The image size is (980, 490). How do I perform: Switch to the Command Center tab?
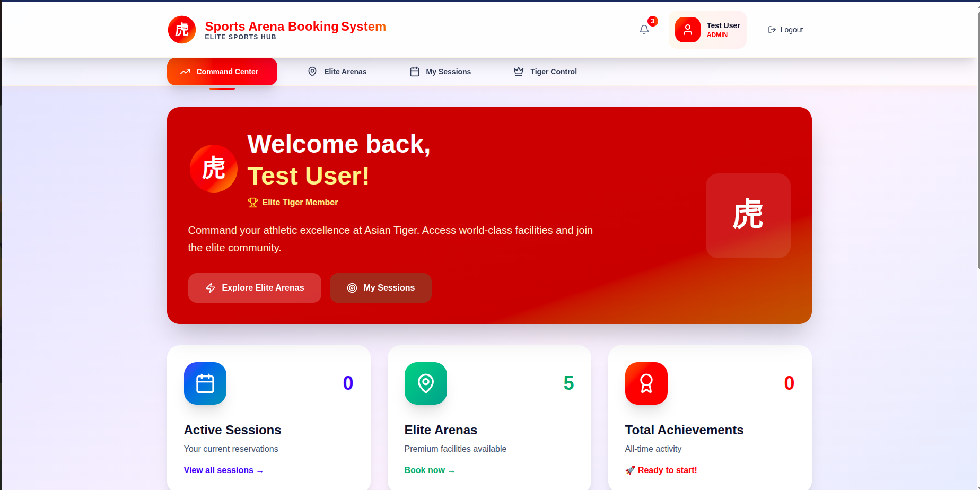coord(222,72)
